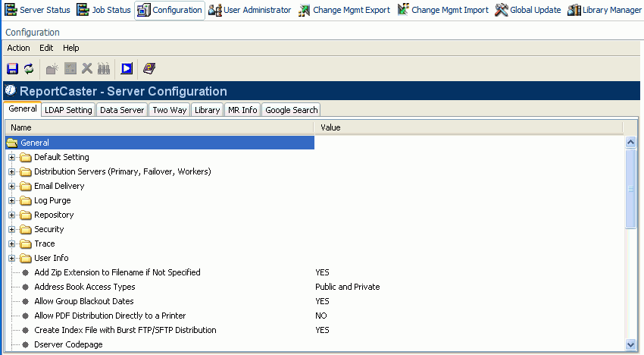Expand the Default Setting folder
Image resolution: width=644 pixels, height=355 pixels.
(12, 157)
